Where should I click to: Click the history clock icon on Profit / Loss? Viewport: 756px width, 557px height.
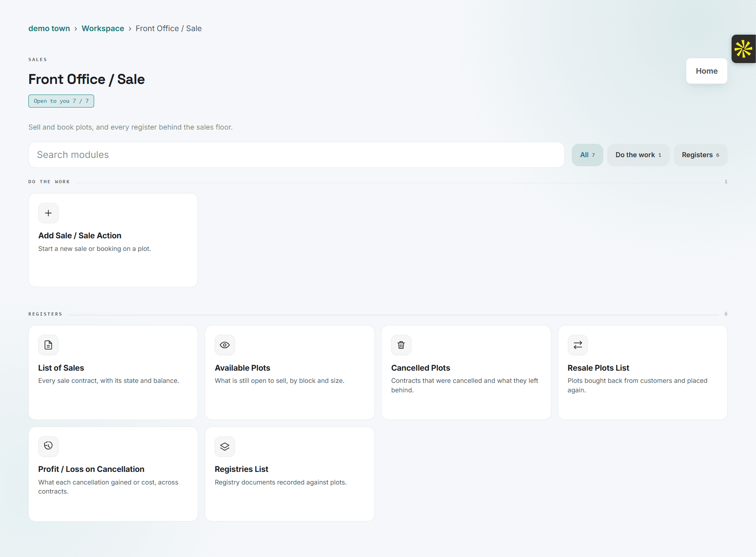pyautogui.click(x=48, y=446)
